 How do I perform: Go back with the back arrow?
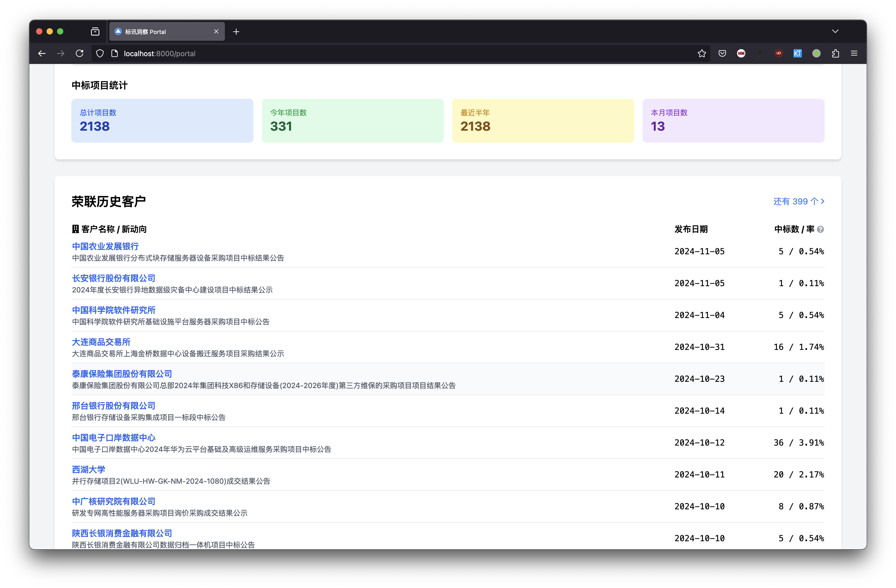[42, 53]
